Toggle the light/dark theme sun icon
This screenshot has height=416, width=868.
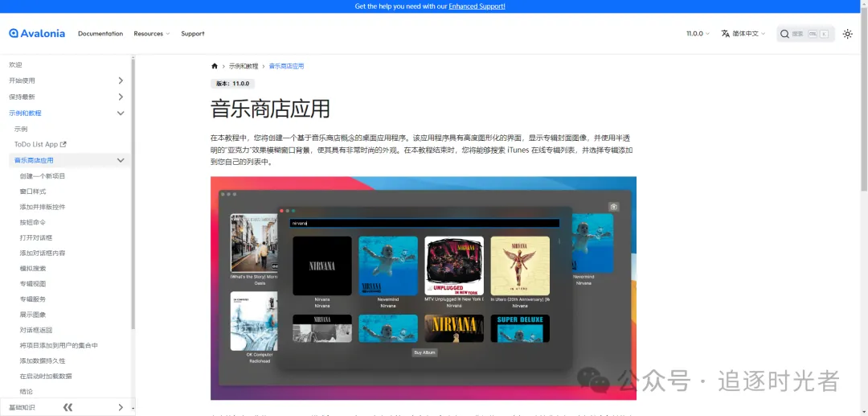click(848, 34)
